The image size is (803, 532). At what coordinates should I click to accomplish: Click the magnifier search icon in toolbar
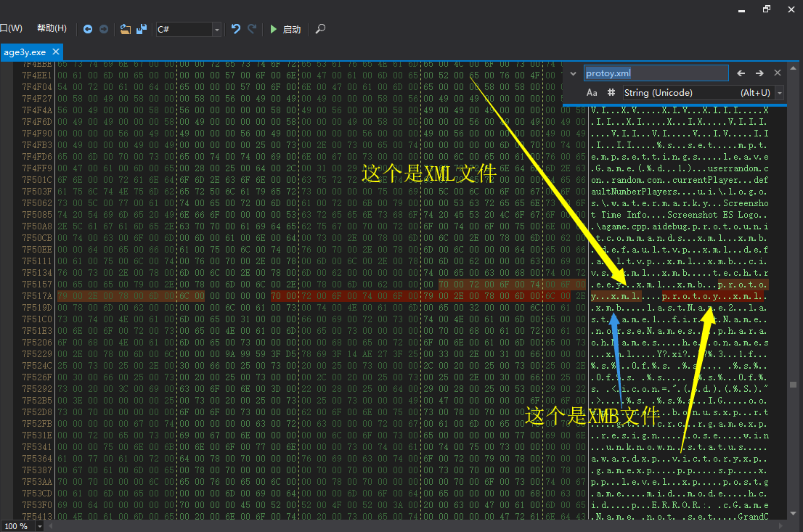pos(320,29)
